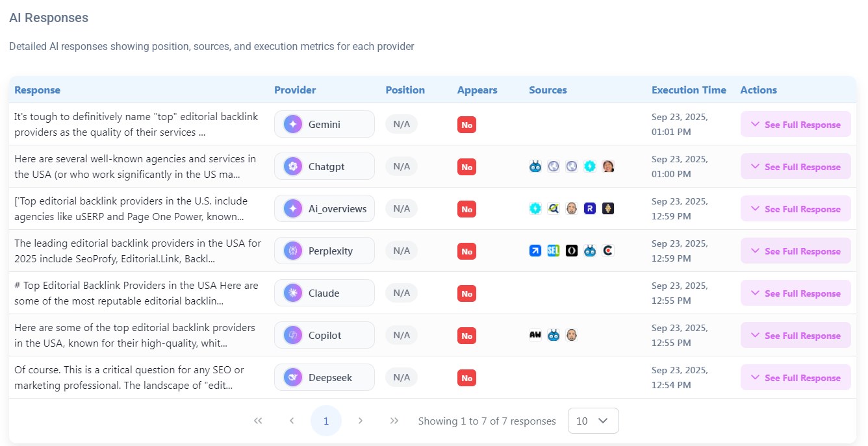
Task: Click the Gemini provider name
Action: coord(324,124)
